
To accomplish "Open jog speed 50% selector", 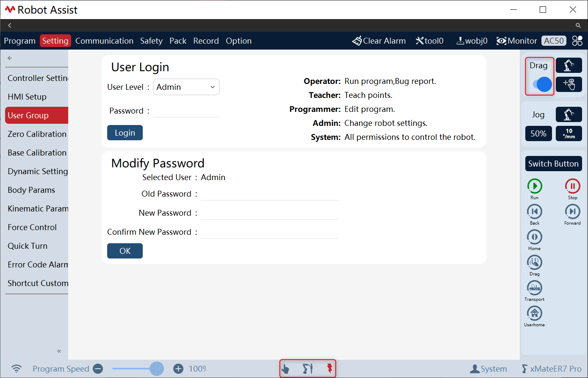I will (x=538, y=133).
